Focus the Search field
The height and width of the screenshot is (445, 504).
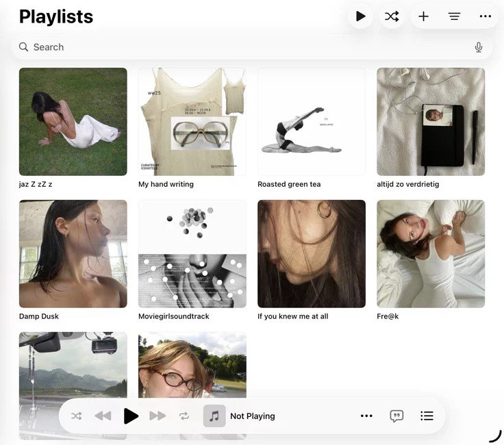coord(252,47)
